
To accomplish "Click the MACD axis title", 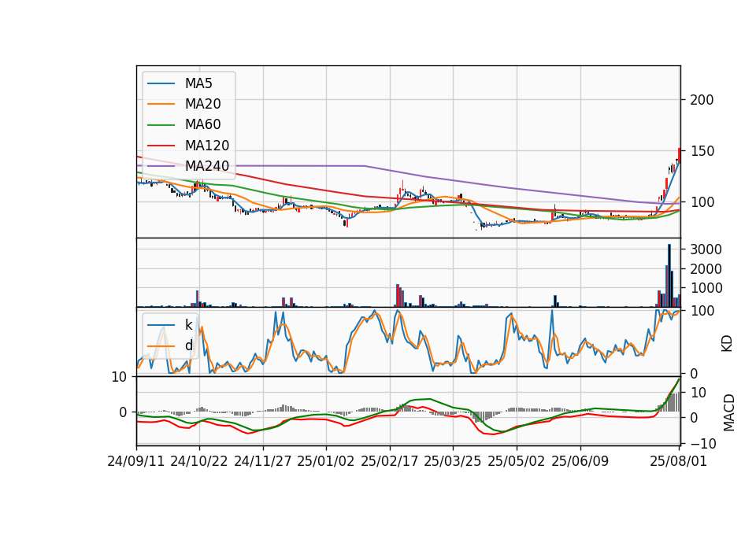I will 729,412.
